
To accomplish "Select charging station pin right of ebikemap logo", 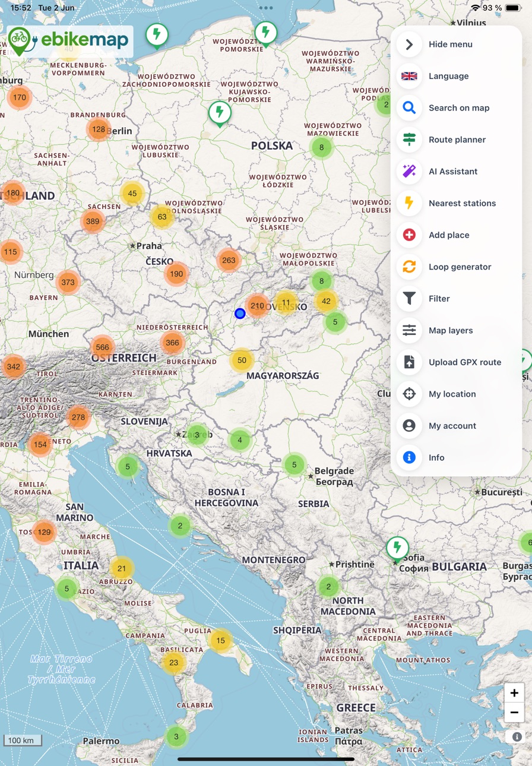I will pos(157,35).
